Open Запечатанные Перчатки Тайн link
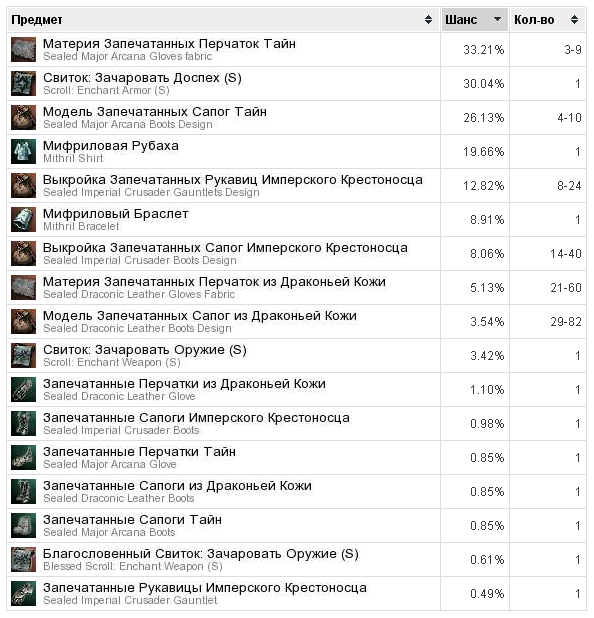Screen dimensions: 594x618 pyautogui.click(x=139, y=451)
